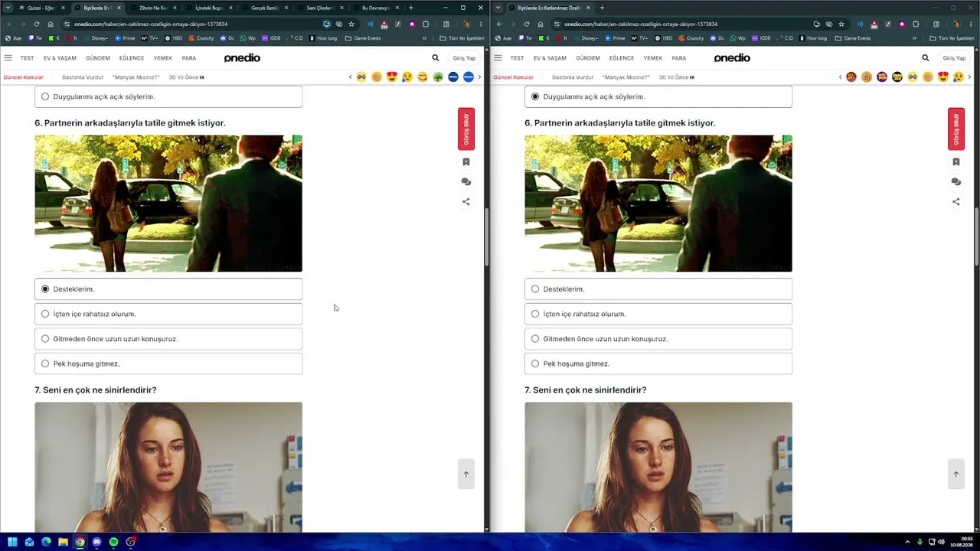Click the left browser address bar URL
Viewport: 980px width, 551px height.
pos(151,24)
